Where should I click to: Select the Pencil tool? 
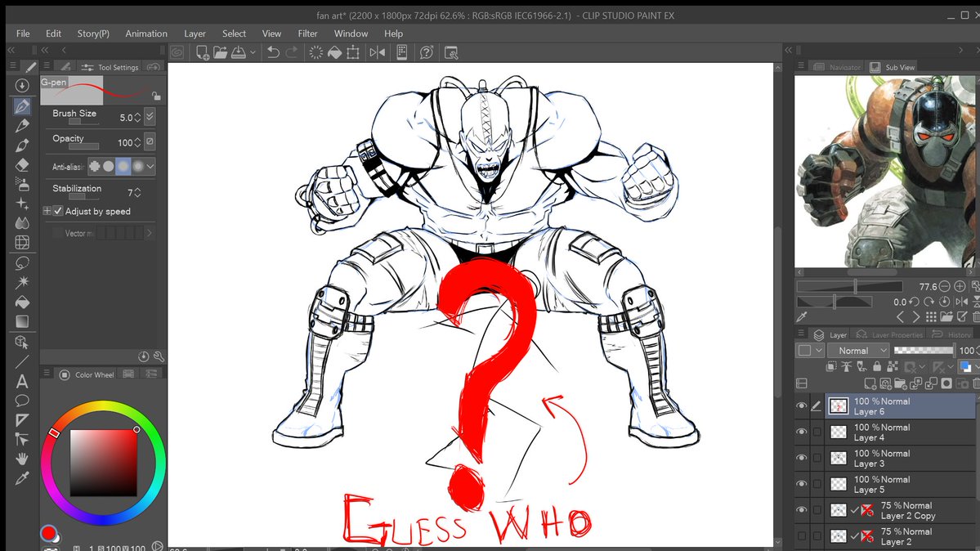tap(22, 126)
